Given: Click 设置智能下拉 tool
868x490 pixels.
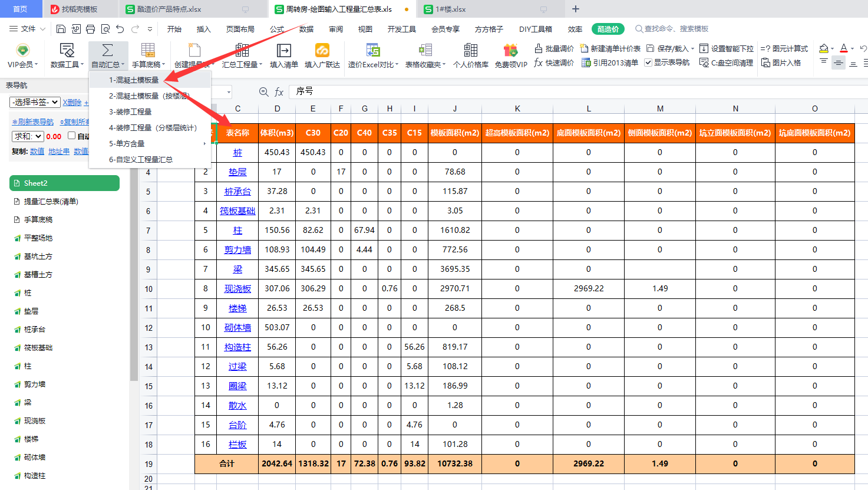Looking at the screenshot, I should pos(727,48).
